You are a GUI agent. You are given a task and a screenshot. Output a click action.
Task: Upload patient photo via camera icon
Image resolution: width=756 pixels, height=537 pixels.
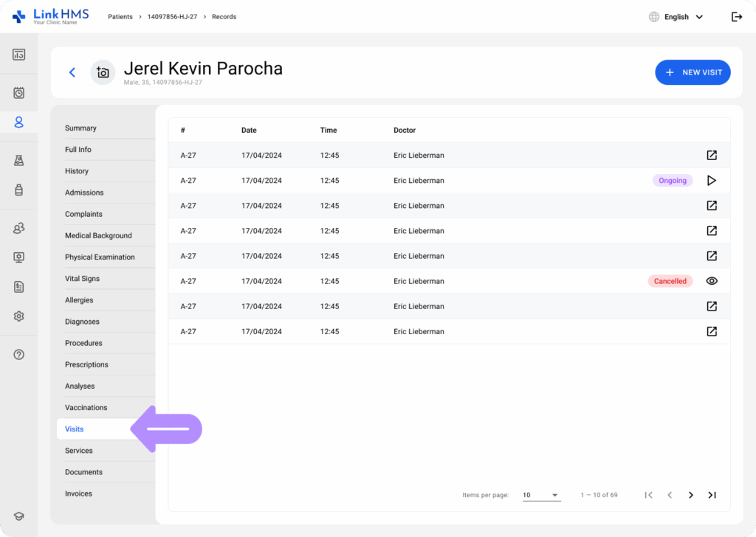point(103,72)
